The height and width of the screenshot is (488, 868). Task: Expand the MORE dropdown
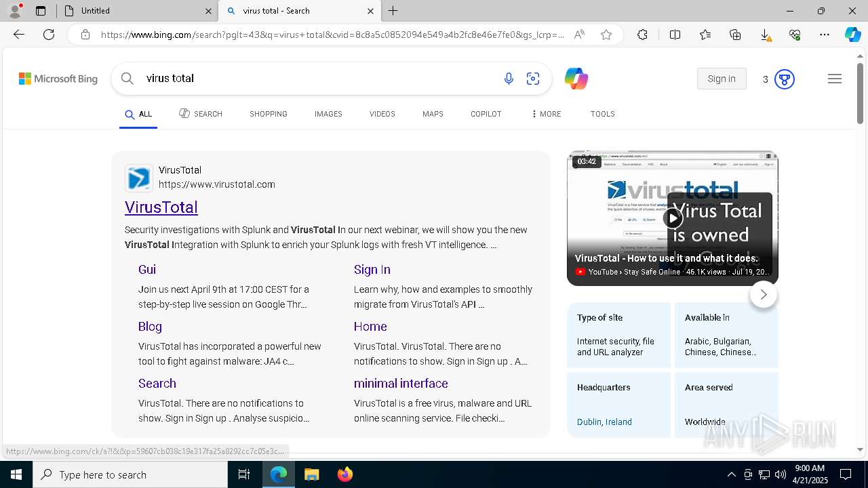point(547,114)
